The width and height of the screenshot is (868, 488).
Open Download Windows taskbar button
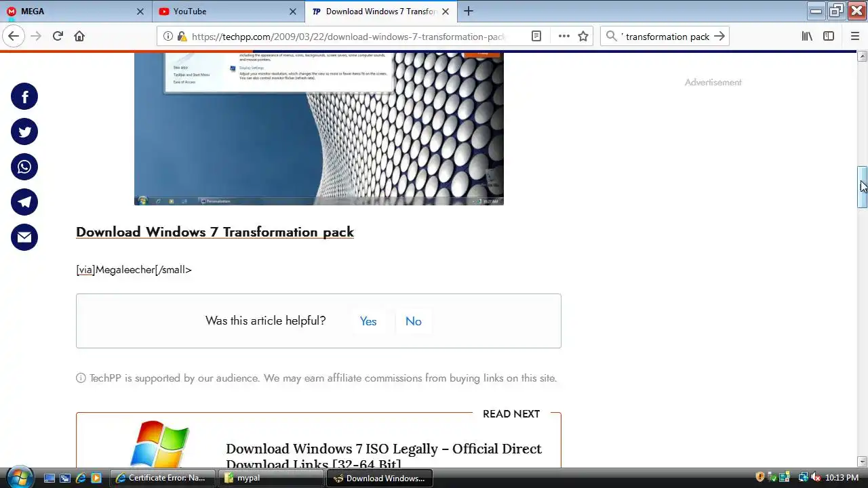pyautogui.click(x=380, y=478)
